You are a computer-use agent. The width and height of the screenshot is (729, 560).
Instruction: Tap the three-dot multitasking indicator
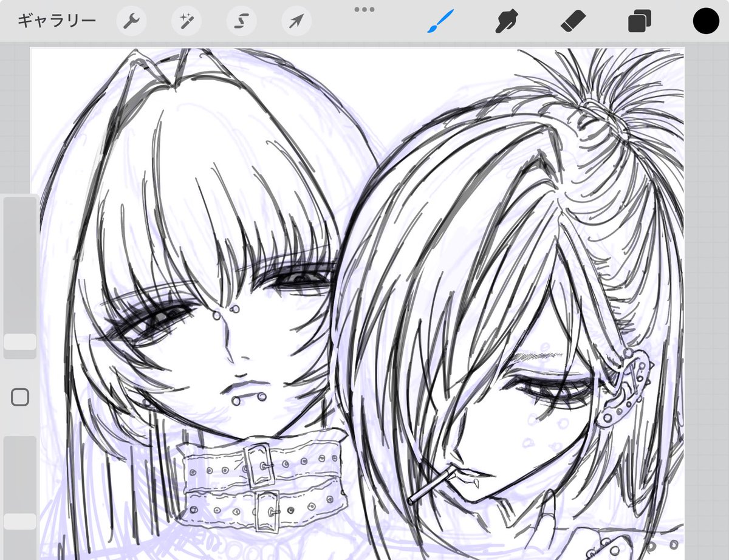point(364,9)
